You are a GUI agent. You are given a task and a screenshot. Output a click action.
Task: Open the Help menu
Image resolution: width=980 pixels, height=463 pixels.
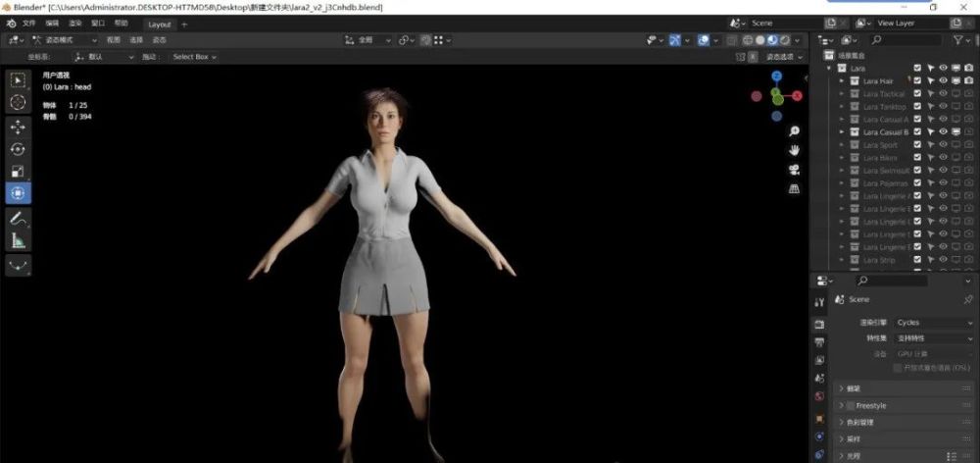[122, 24]
